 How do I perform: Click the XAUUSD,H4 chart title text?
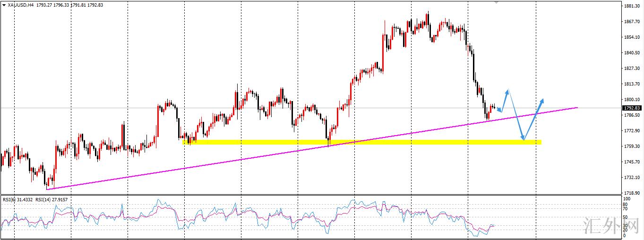click(x=20, y=5)
